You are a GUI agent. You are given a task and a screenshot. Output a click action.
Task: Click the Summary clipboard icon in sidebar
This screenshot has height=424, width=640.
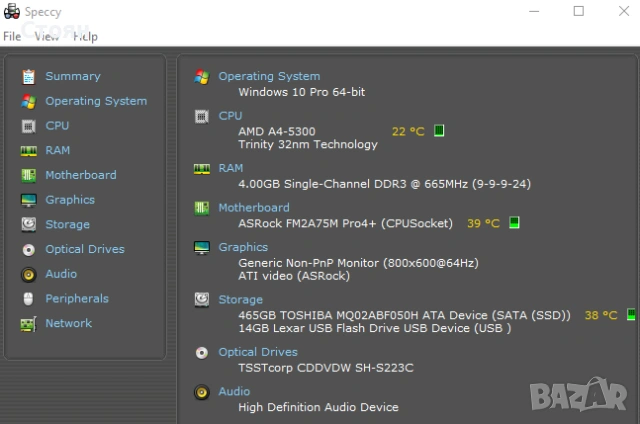(x=29, y=77)
